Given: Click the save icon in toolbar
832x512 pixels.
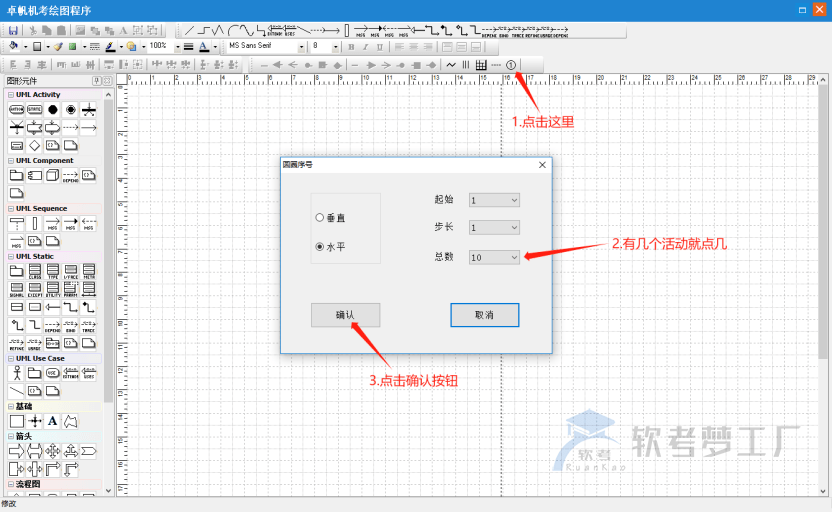Looking at the screenshot, I should point(13,31).
